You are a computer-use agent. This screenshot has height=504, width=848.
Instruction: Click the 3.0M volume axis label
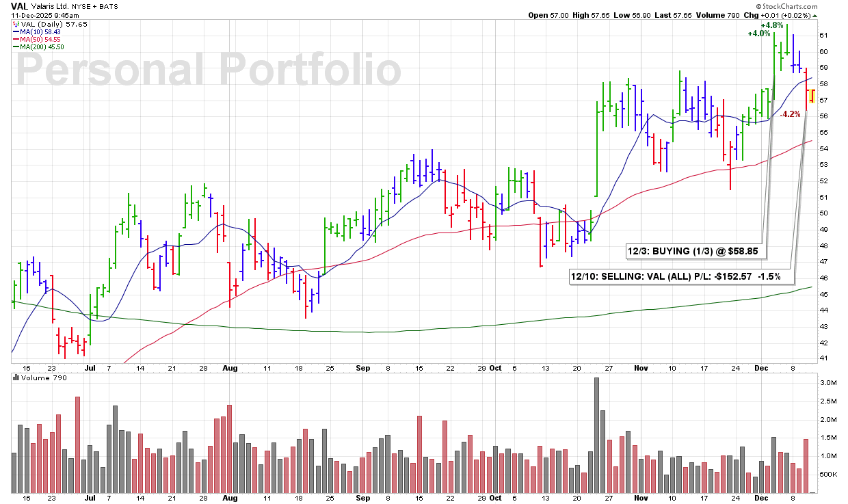(x=827, y=383)
